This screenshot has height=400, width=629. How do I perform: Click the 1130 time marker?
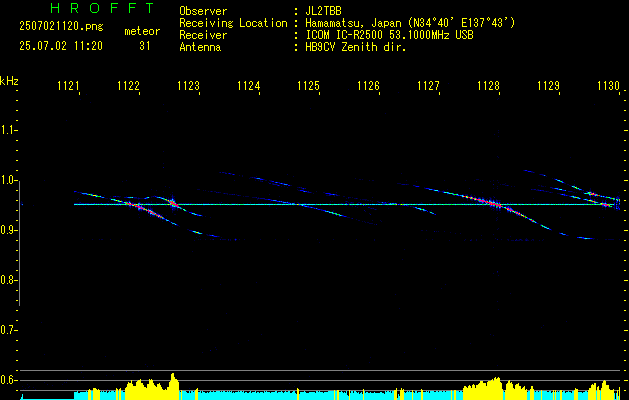coord(608,86)
